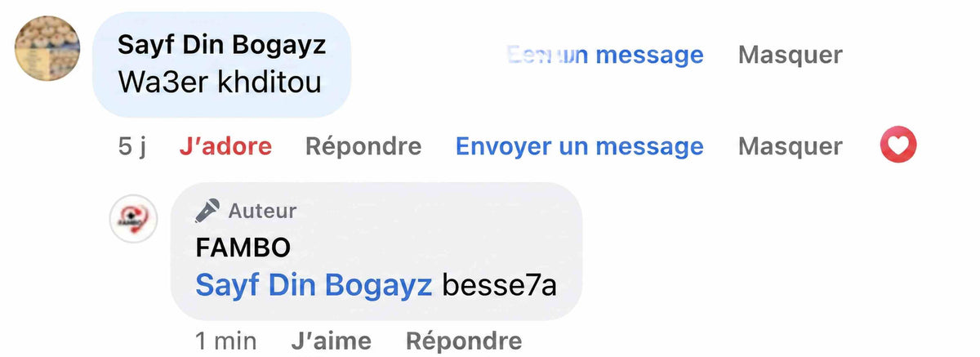Open the FAMBO author name
This screenshot has width=980, height=357.
tap(243, 247)
